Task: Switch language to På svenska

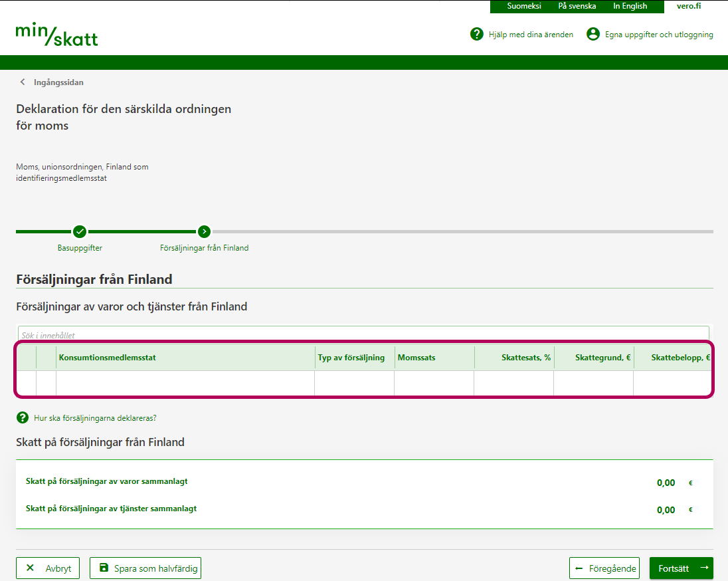Action: point(577,6)
